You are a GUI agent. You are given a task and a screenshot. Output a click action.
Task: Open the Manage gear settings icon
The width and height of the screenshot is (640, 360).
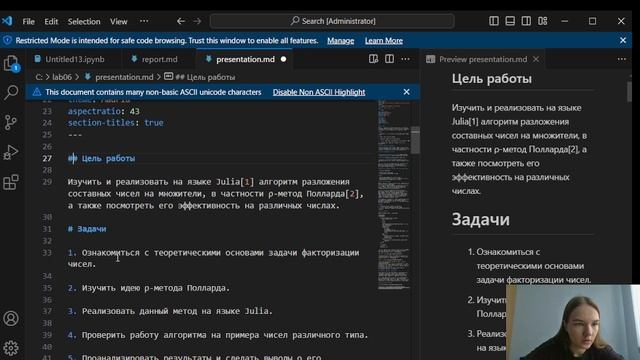[11, 348]
